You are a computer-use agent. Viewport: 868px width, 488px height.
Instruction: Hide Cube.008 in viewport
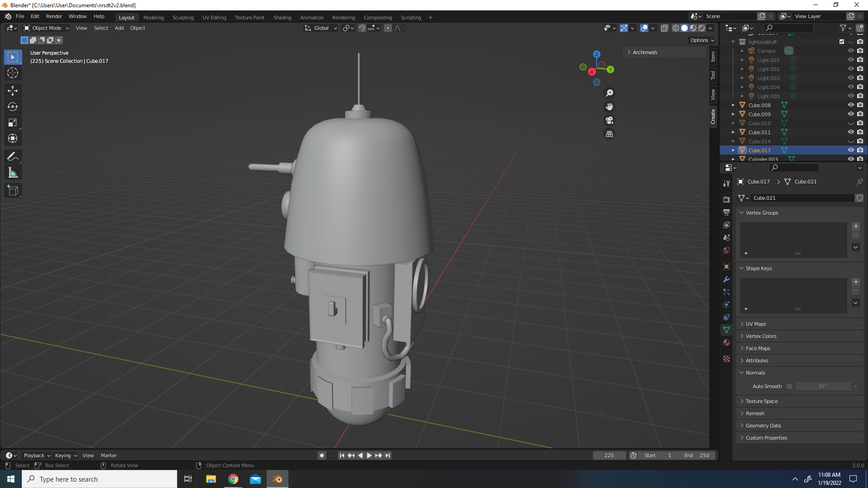point(851,105)
